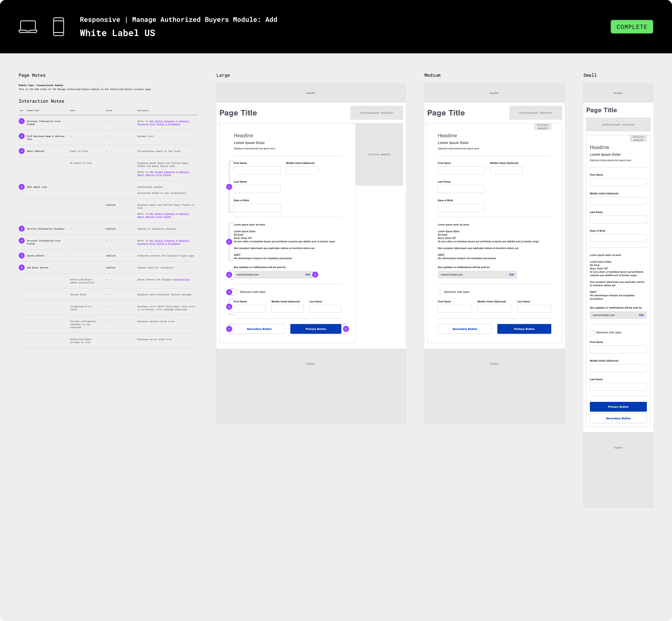This screenshot has width=672, height=621.
Task: Click annotation marker 4 beside Edit link
Action: click(315, 275)
